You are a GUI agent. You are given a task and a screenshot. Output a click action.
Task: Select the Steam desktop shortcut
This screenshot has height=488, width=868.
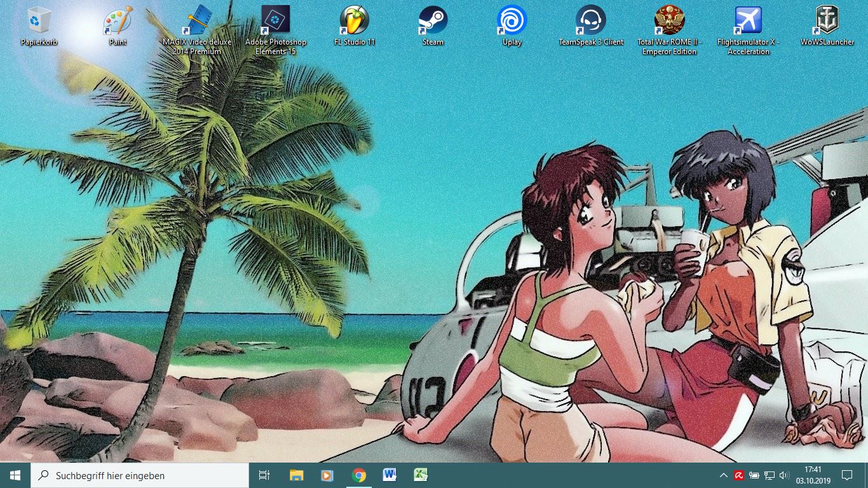click(x=433, y=26)
